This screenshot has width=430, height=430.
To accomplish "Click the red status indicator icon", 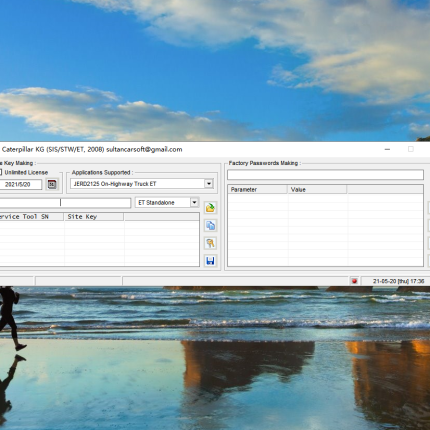I will point(354,281).
